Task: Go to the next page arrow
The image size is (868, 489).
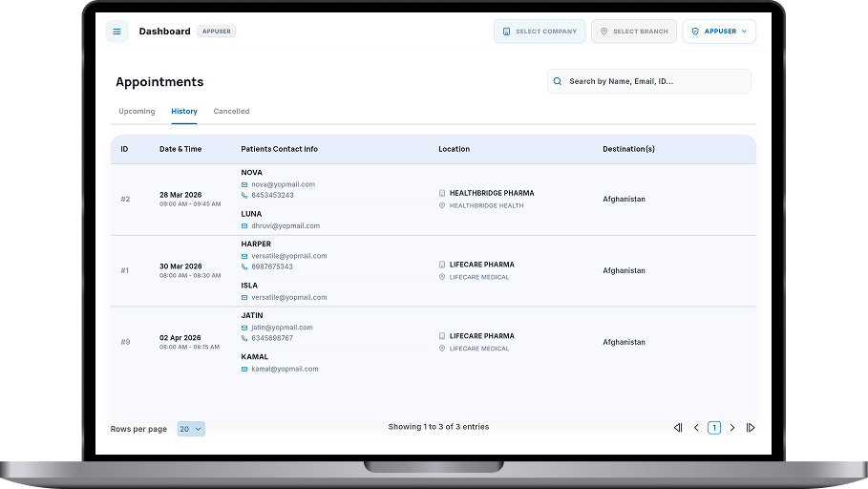Action: (x=732, y=428)
